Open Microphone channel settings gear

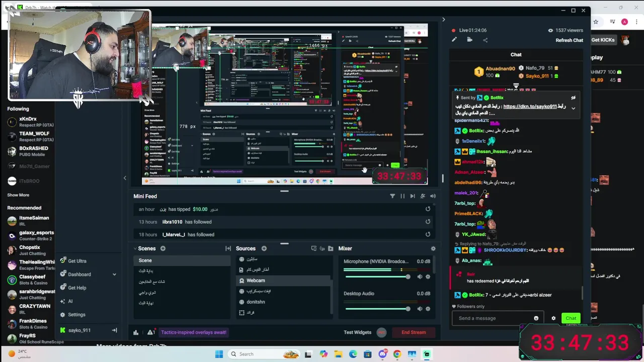click(428, 277)
